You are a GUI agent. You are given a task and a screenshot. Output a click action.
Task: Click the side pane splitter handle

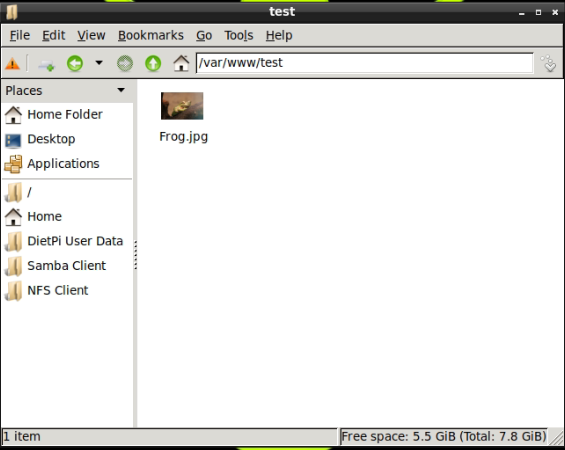tap(135, 255)
